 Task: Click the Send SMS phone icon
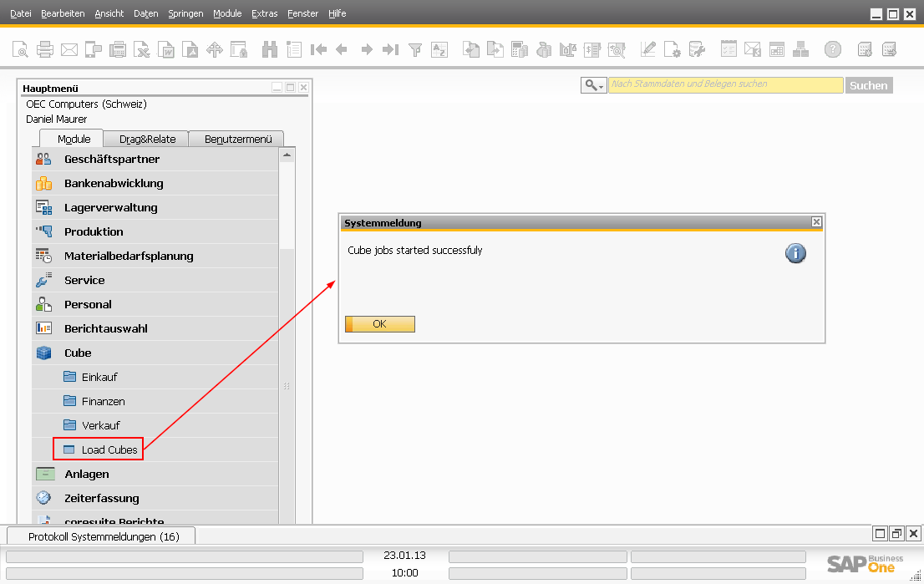tap(93, 49)
